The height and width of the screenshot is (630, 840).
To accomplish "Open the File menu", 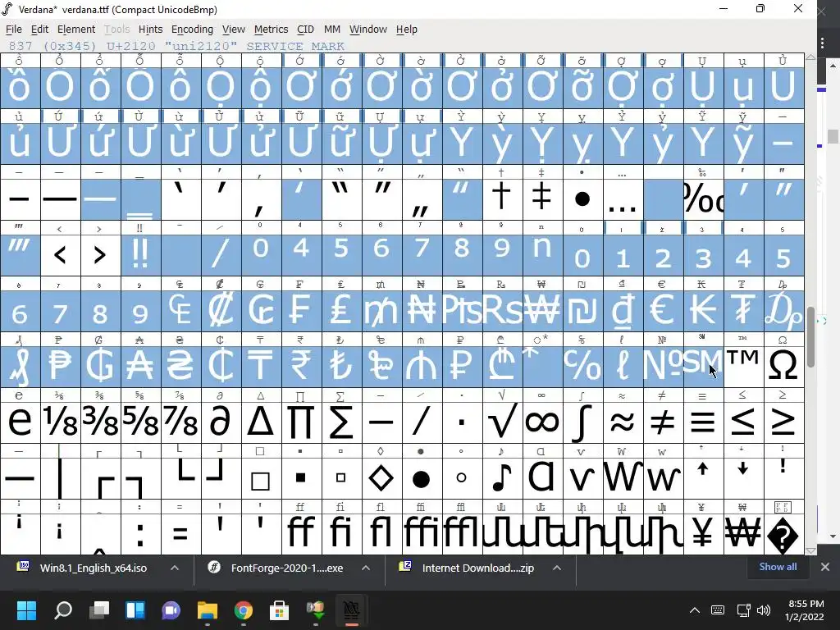I will tap(14, 30).
